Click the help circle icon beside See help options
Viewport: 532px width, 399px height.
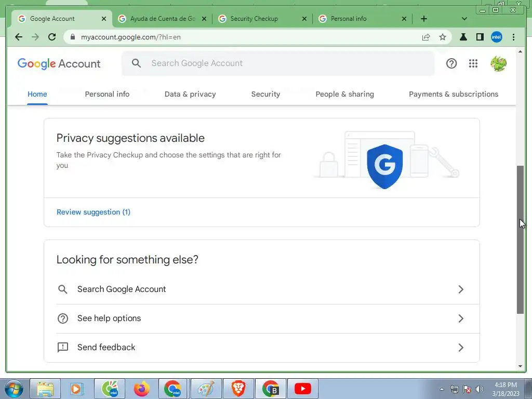tap(63, 318)
